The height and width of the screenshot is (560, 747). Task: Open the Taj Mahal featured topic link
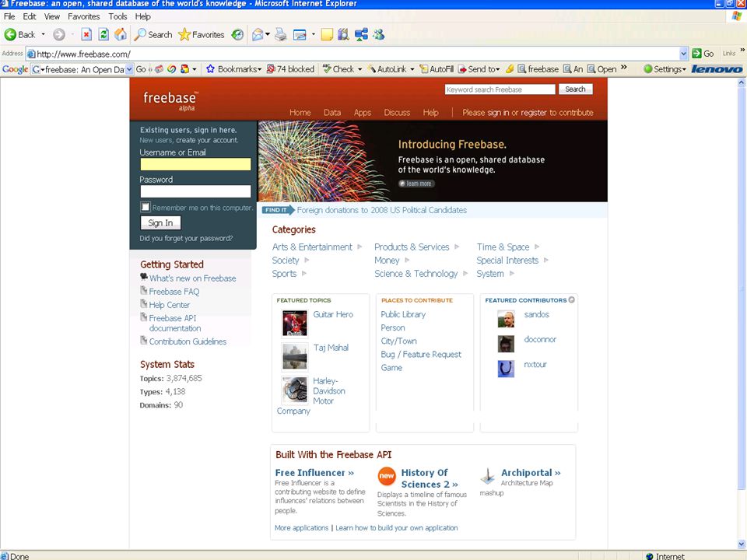pyautogui.click(x=331, y=348)
